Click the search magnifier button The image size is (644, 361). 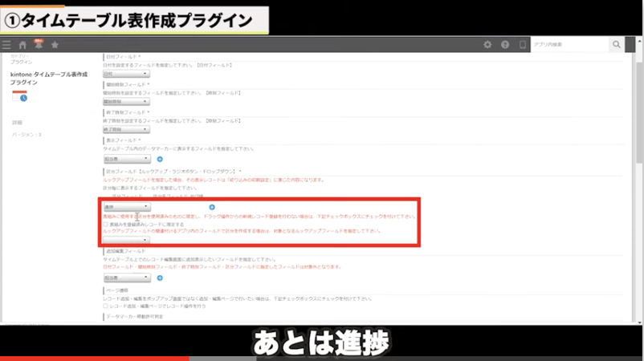coord(617,45)
